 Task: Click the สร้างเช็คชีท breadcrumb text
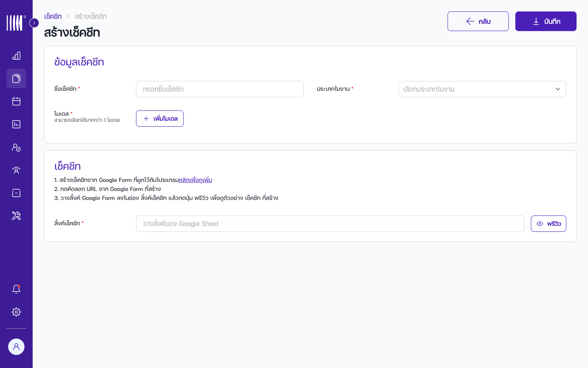click(x=91, y=16)
